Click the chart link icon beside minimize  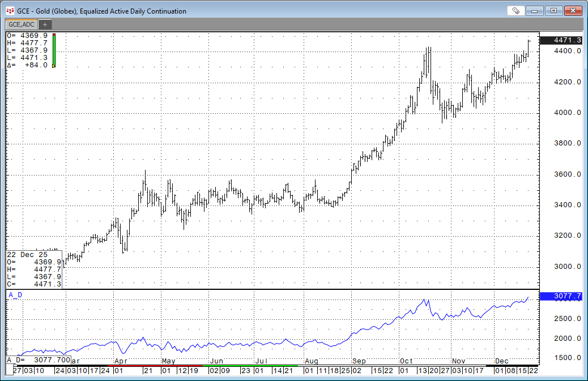[x=515, y=11]
